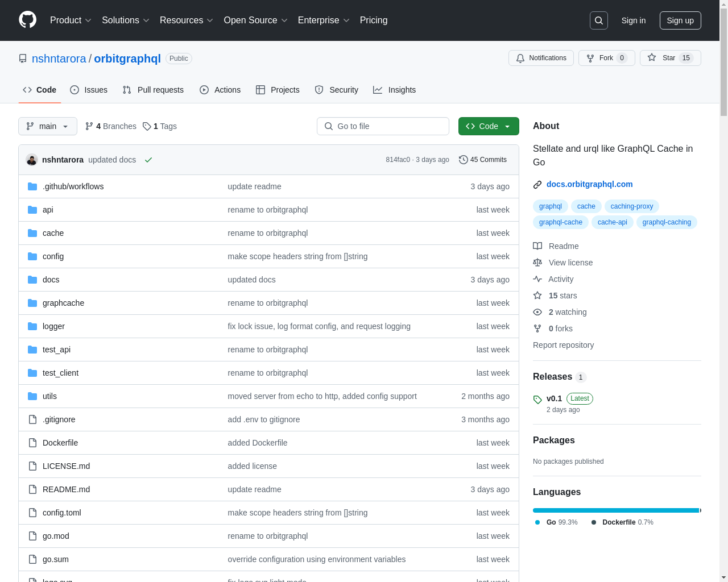Image resolution: width=728 pixels, height=582 pixels.
Task: Click the Activity pulse icon
Action: point(537,279)
